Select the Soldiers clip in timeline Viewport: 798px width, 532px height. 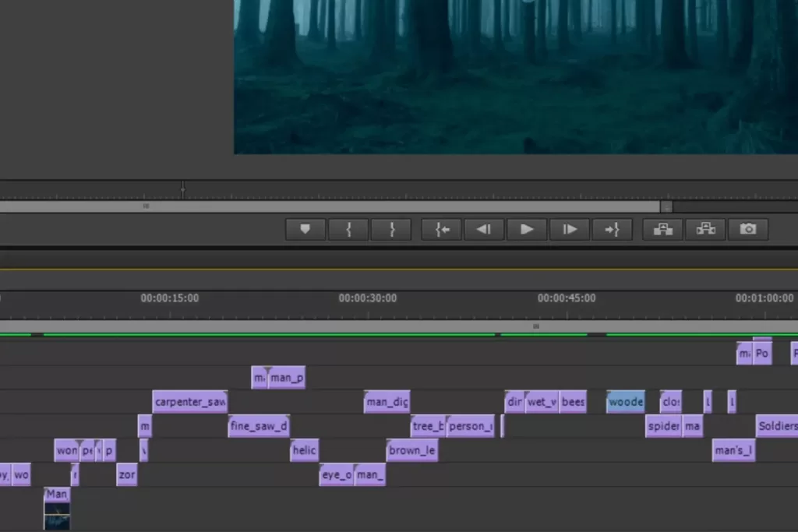point(777,426)
